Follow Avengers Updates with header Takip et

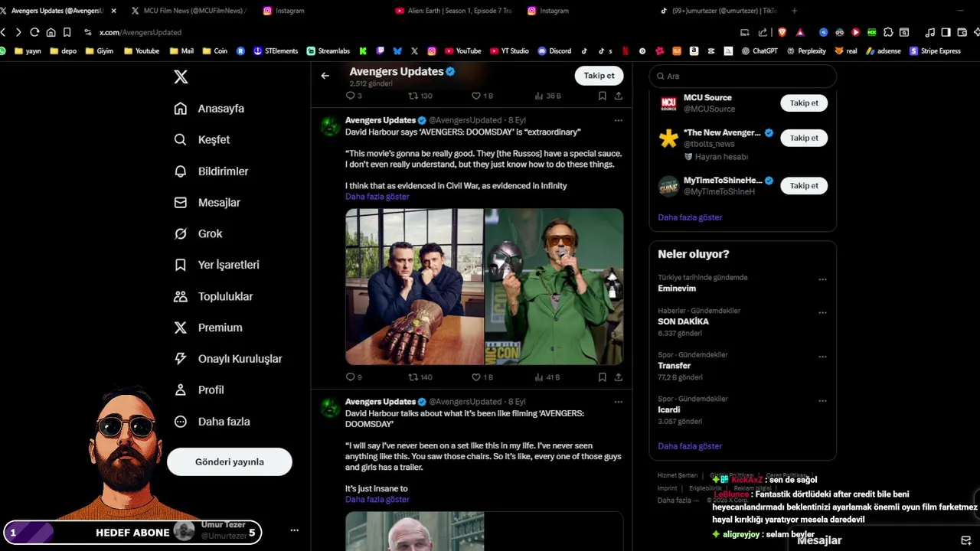599,76
